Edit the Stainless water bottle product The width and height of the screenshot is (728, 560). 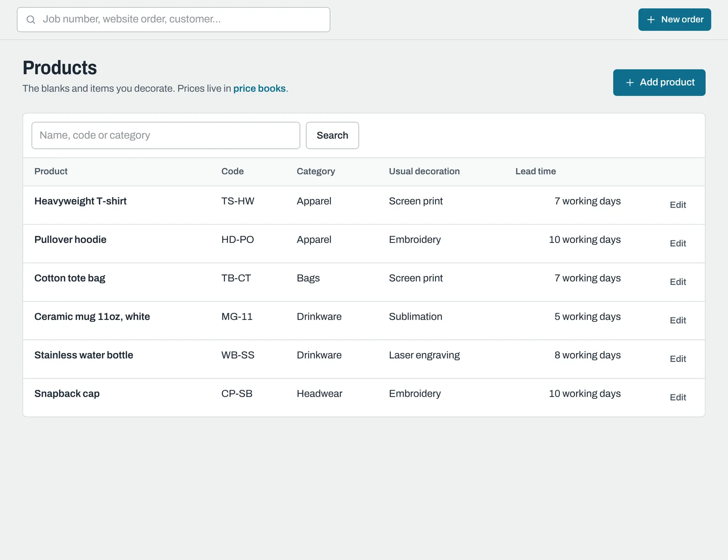coord(677,359)
